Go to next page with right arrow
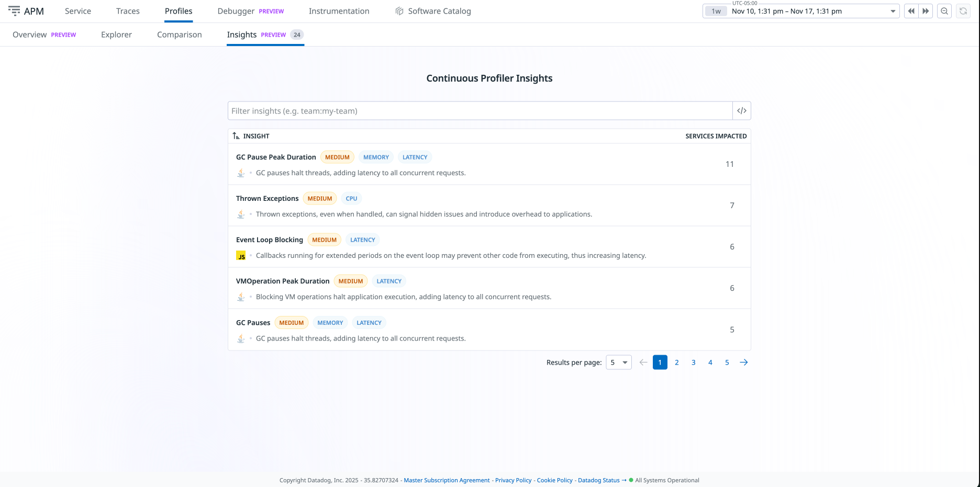This screenshot has width=980, height=487. (x=743, y=363)
